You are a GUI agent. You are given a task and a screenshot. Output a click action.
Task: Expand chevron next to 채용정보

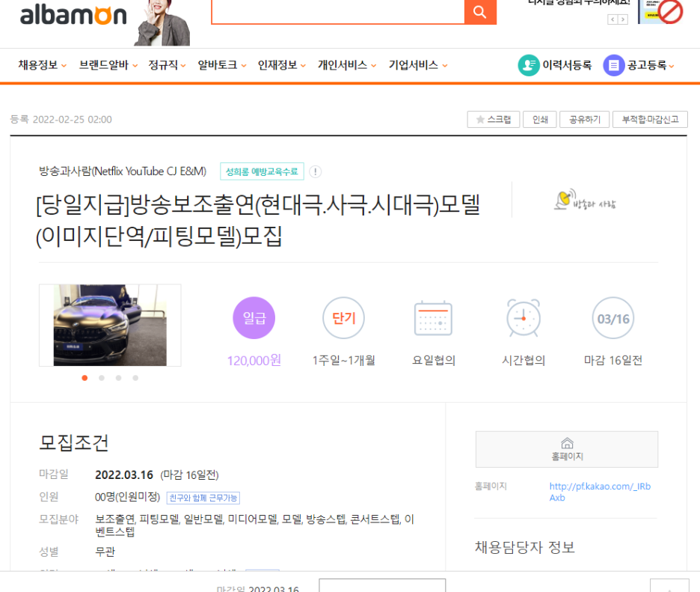(64, 66)
